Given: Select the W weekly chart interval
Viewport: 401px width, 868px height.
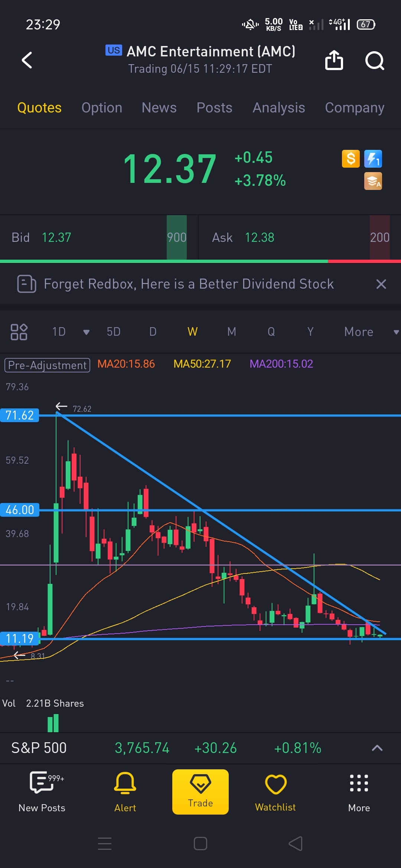Looking at the screenshot, I should point(192,332).
